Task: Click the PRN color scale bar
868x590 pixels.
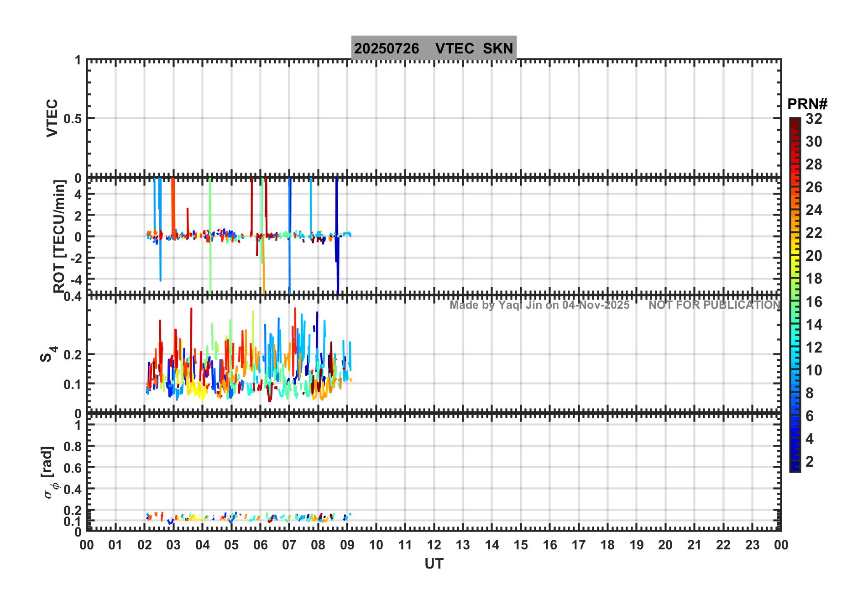Action: click(795, 295)
